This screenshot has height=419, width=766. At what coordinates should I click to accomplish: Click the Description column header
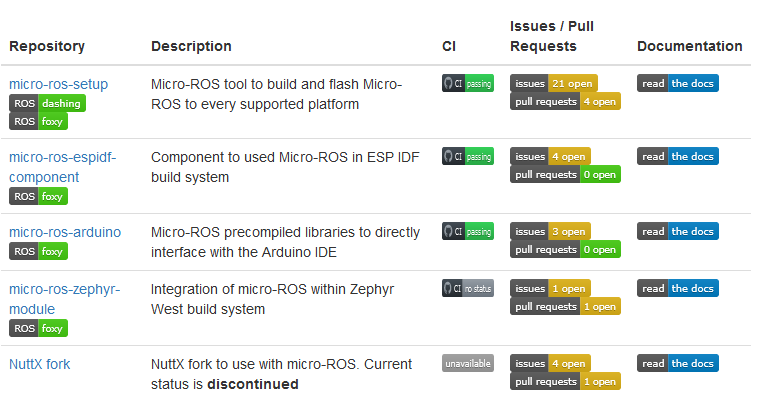click(191, 46)
